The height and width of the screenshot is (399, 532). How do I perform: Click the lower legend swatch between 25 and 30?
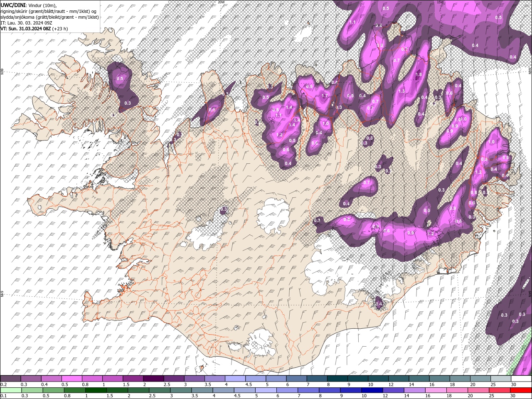click(499, 390)
